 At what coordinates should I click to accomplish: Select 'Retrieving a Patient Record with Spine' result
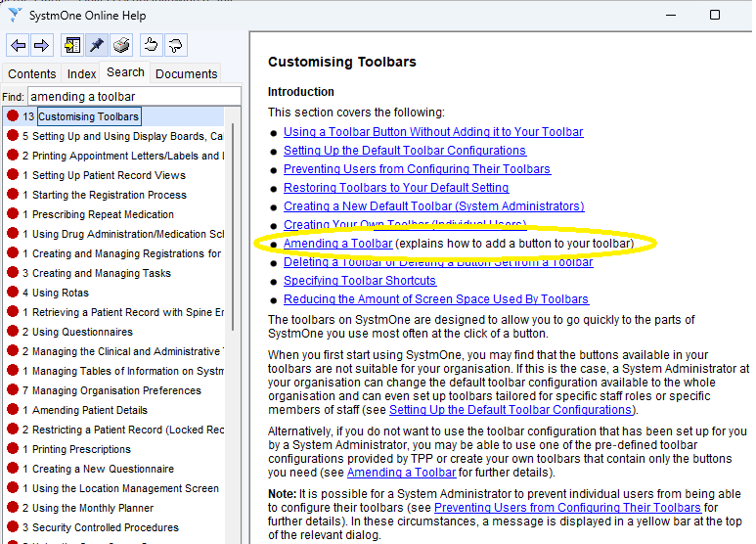(128, 312)
